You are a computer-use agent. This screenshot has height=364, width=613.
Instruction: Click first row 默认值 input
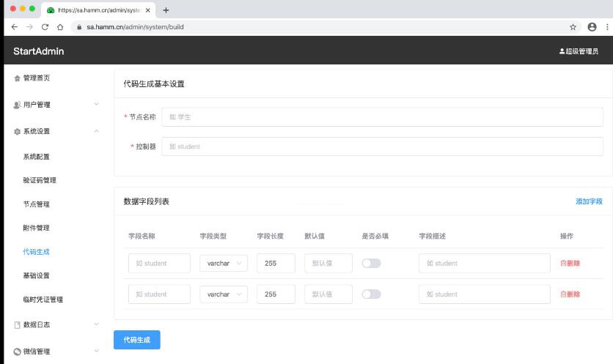pos(328,263)
